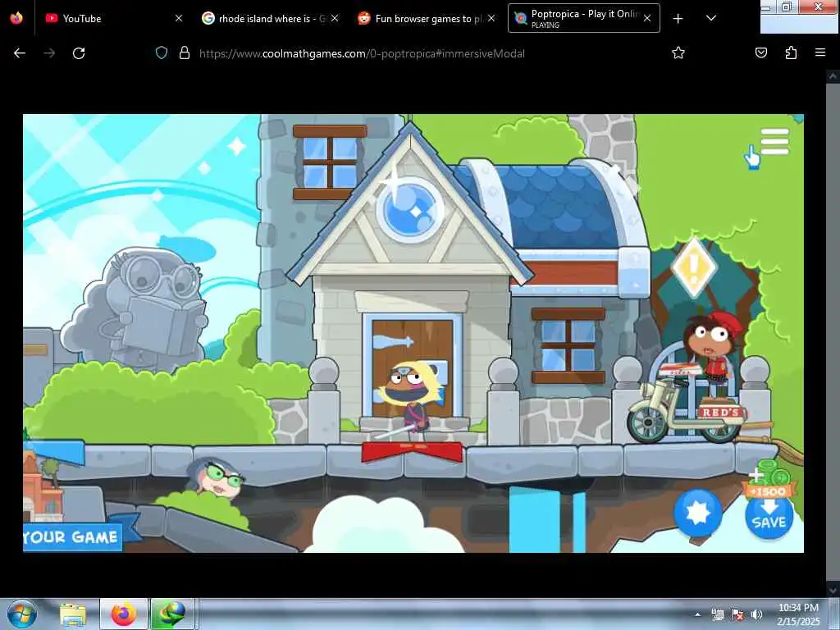Talk to the red-capped pizza delivery character
Viewport: 840px width, 630px height.
(715, 348)
